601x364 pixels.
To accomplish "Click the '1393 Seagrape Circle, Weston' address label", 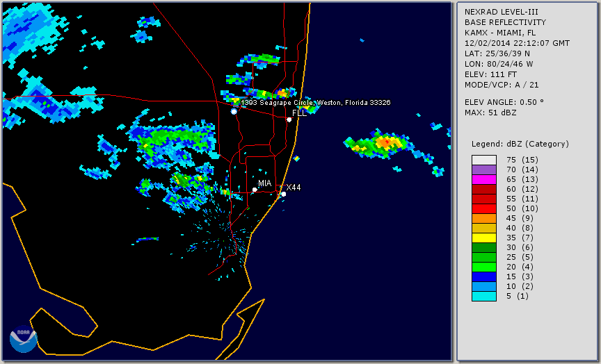I will [316, 103].
